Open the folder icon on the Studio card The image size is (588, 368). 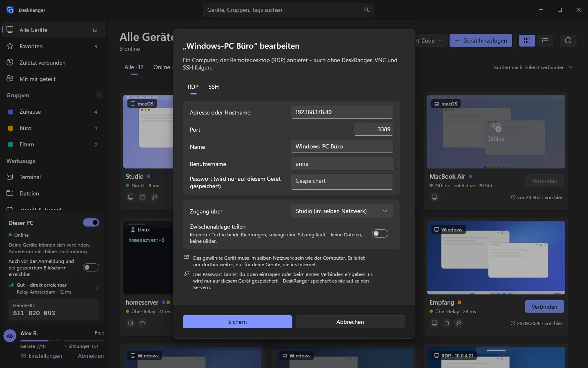pyautogui.click(x=143, y=197)
